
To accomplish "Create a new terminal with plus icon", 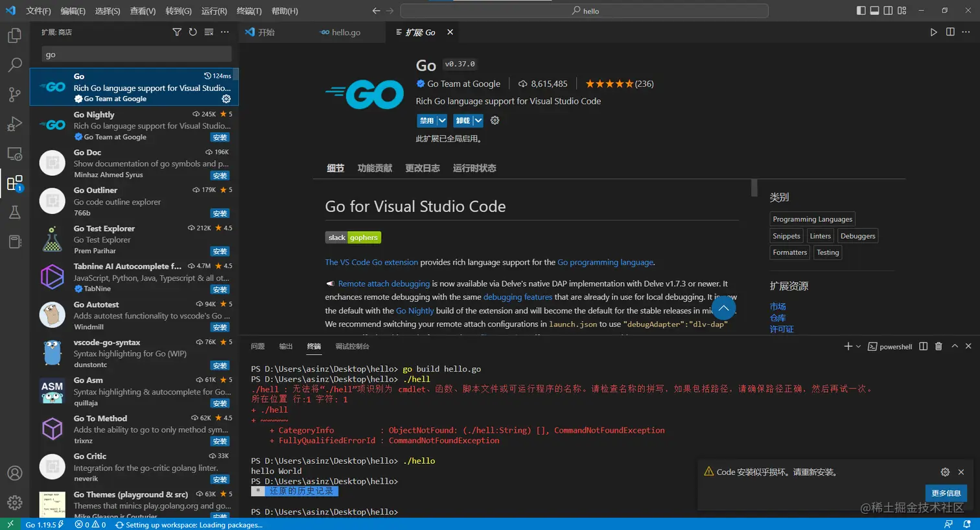I will pyautogui.click(x=848, y=346).
